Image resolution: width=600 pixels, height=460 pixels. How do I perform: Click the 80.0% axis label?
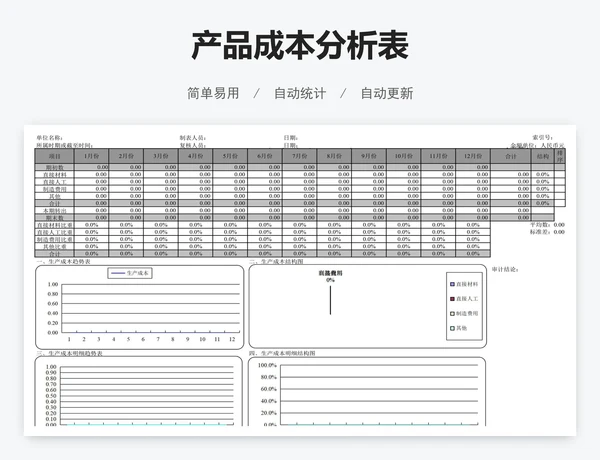click(x=268, y=377)
